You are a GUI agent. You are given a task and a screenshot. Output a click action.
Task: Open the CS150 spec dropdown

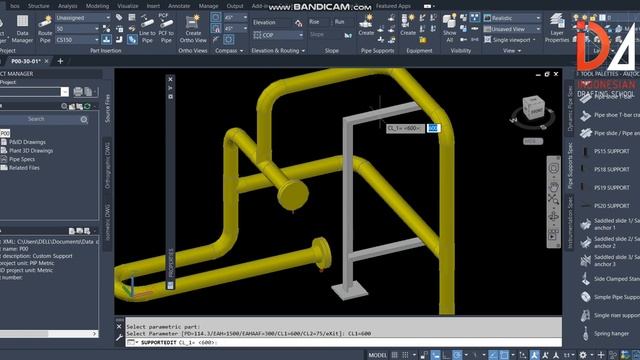click(77, 40)
